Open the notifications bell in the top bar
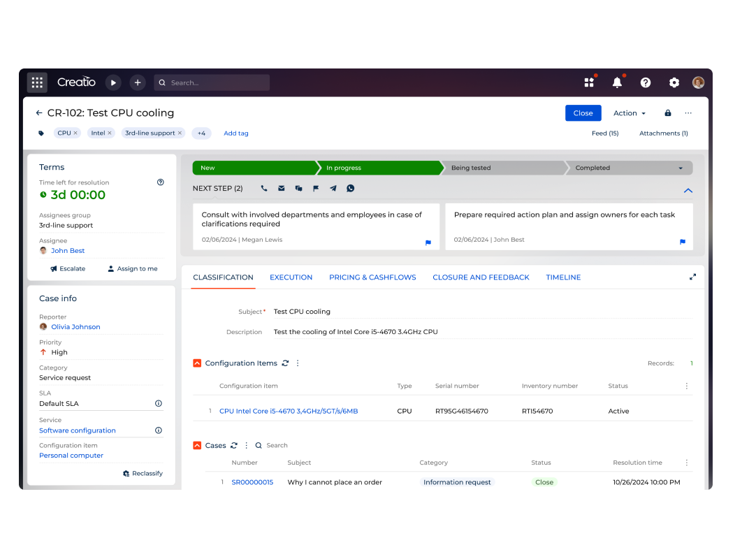The width and height of the screenshot is (756, 559). pos(616,82)
